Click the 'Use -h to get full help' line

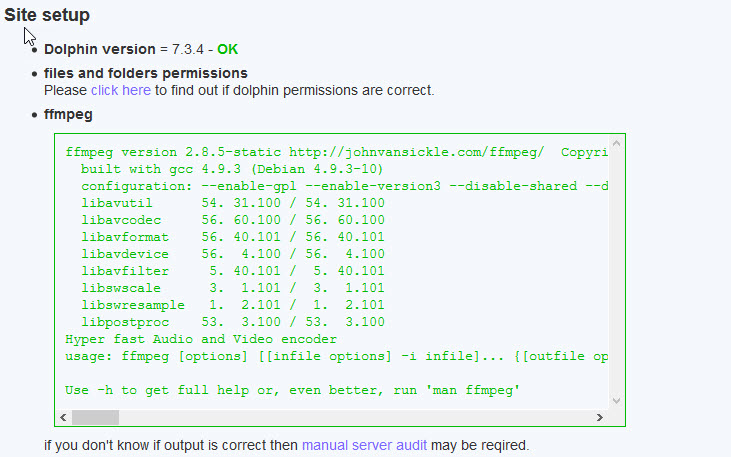(x=293, y=390)
